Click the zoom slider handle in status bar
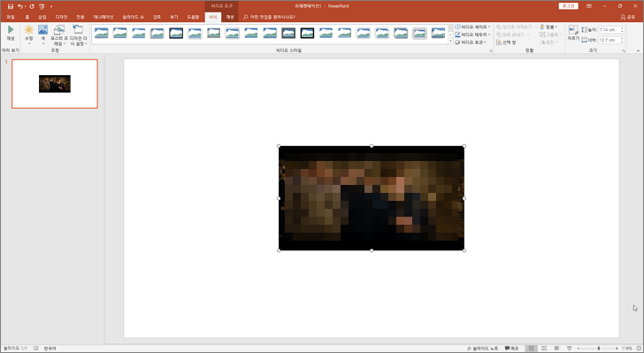This screenshot has width=644, height=353. (x=599, y=348)
